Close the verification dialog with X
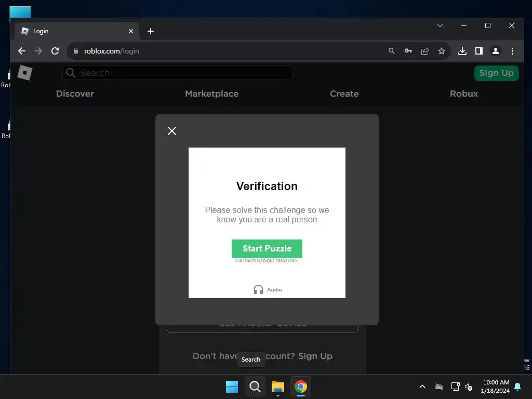Screen dimensions: 532x399 pyautogui.click(x=171, y=131)
